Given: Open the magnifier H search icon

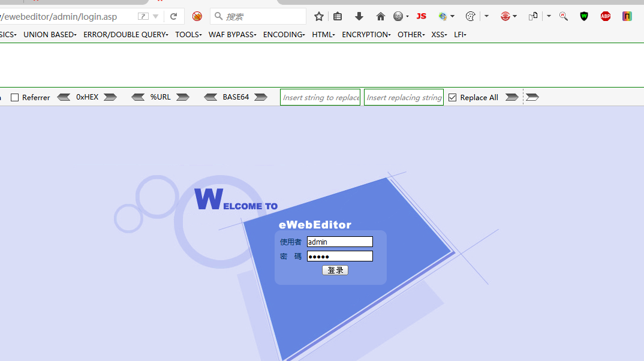Looking at the screenshot, I should pos(564,16).
